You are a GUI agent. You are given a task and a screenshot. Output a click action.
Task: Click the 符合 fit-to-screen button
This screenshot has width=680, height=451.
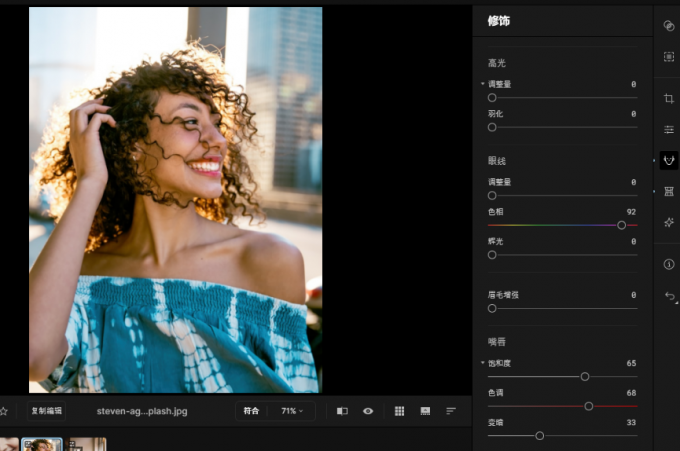[251, 411]
